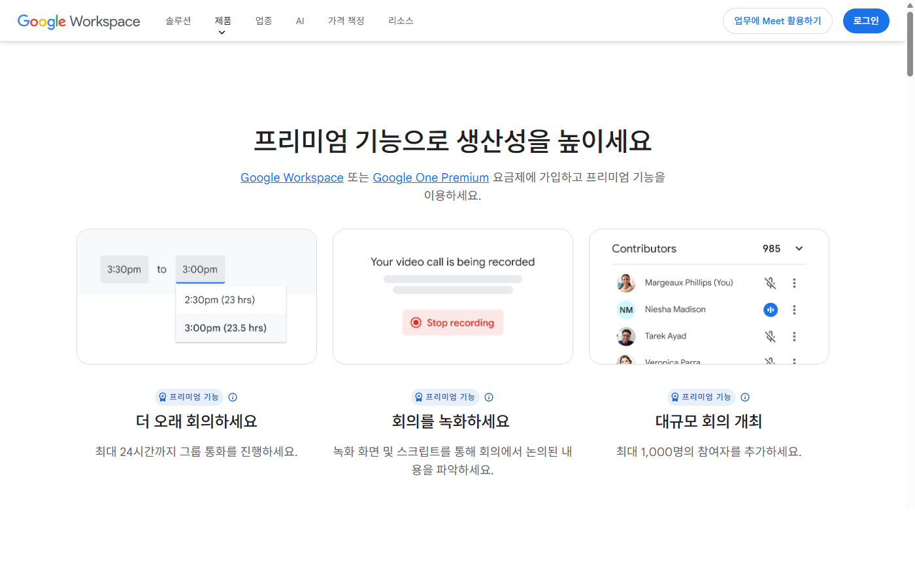
Task: Unmute Margeaux Phillips (You)
Action: pos(771,283)
